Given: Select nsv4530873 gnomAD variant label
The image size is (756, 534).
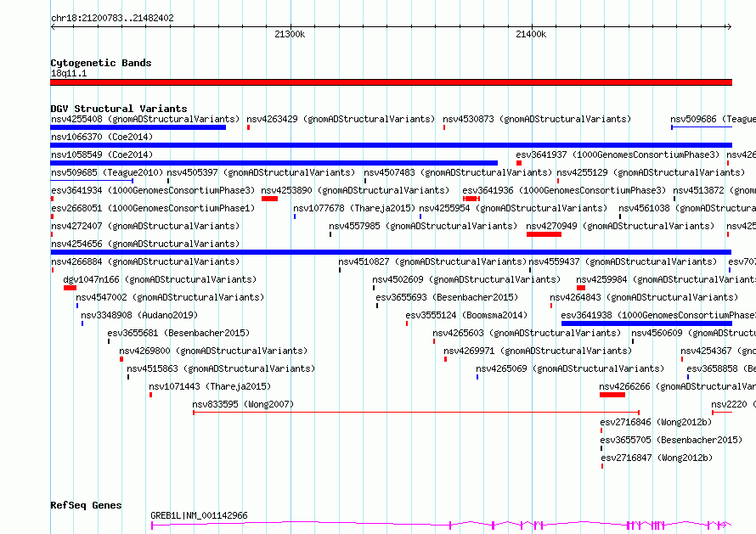Looking at the screenshot, I should [x=537, y=119].
